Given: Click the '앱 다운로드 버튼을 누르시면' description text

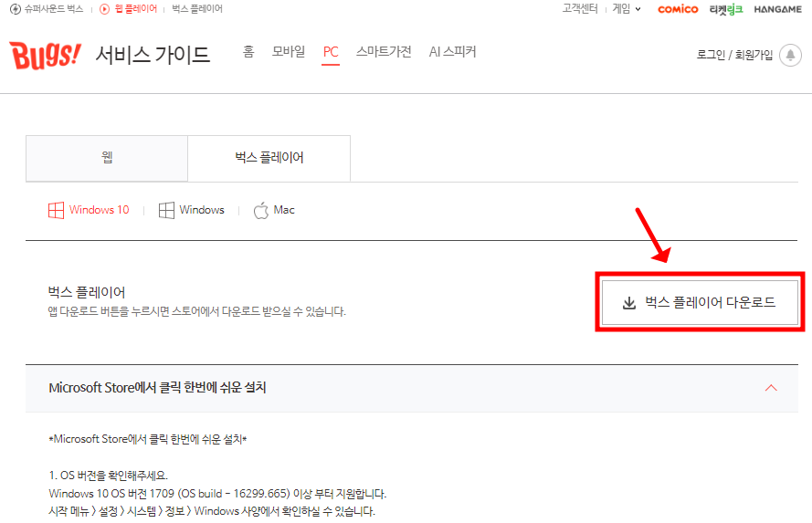Looking at the screenshot, I should 196,311.
